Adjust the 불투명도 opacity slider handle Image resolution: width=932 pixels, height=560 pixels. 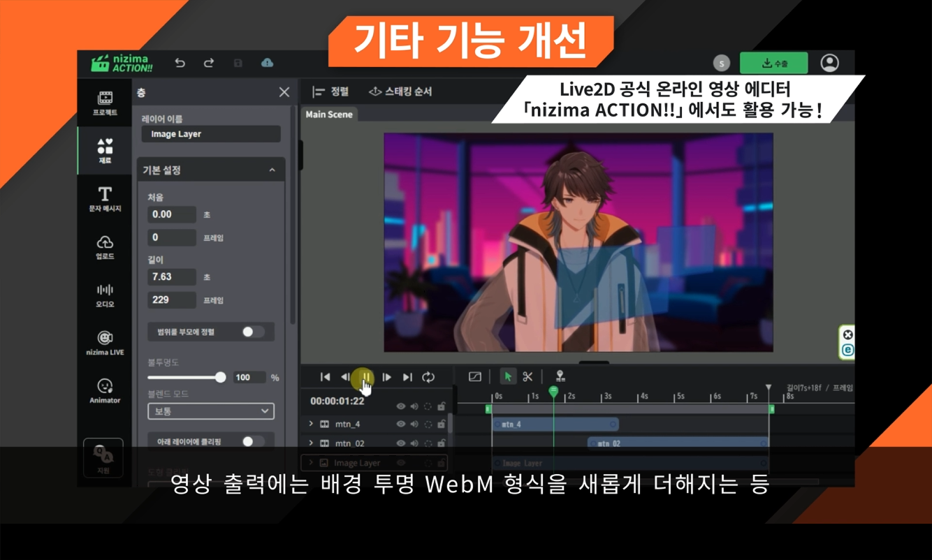pyautogui.click(x=221, y=377)
